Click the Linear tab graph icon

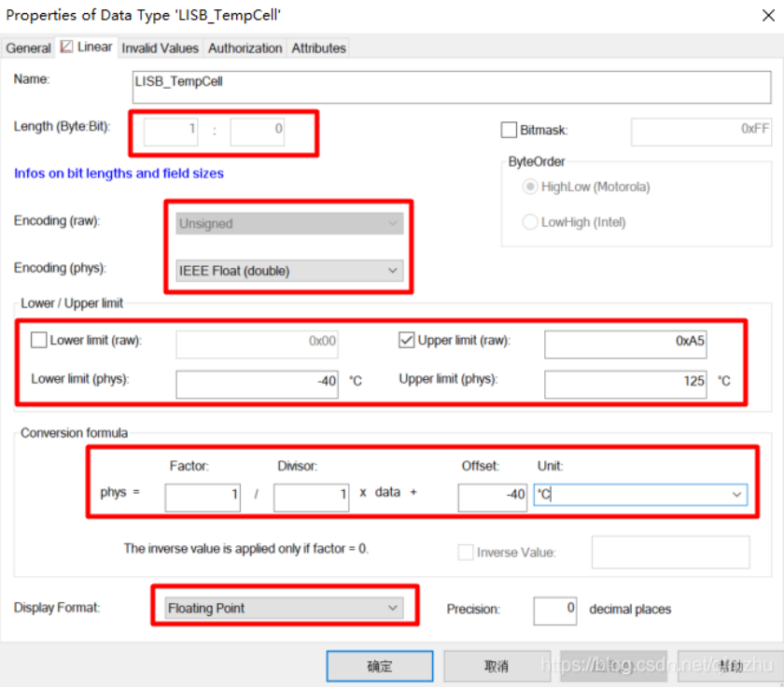66,47
